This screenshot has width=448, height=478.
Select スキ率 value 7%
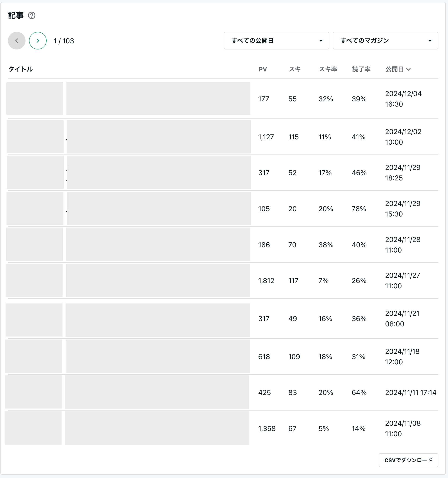[323, 281]
